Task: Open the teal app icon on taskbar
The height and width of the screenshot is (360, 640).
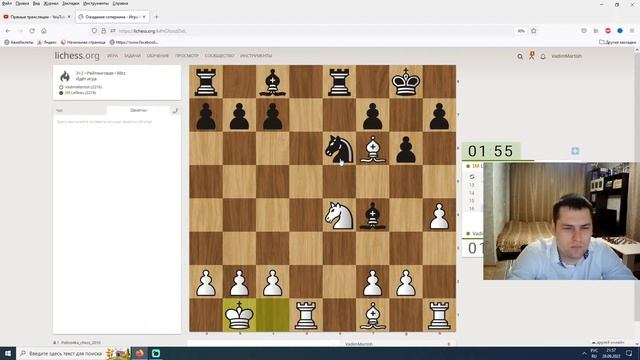Action: tap(156, 353)
